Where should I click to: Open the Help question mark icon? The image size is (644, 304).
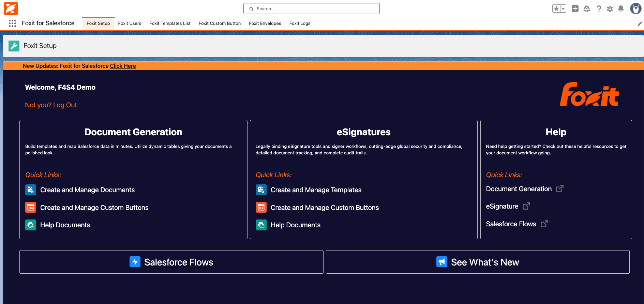coord(599,9)
